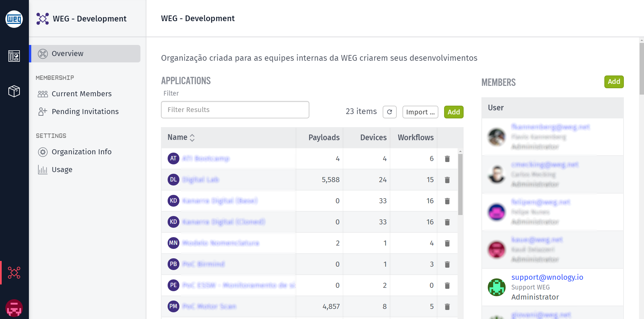Delete the PB application row
This screenshot has width=644, height=319.
447,264
